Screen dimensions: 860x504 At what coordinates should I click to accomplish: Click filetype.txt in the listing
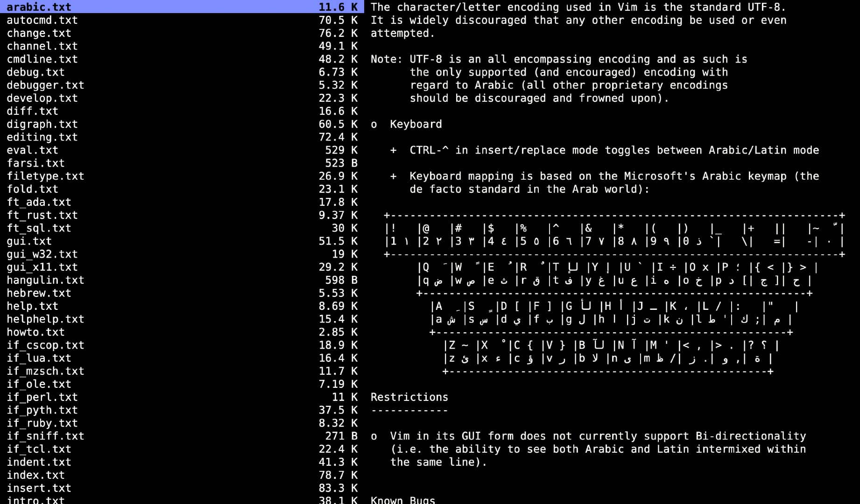coord(182,176)
